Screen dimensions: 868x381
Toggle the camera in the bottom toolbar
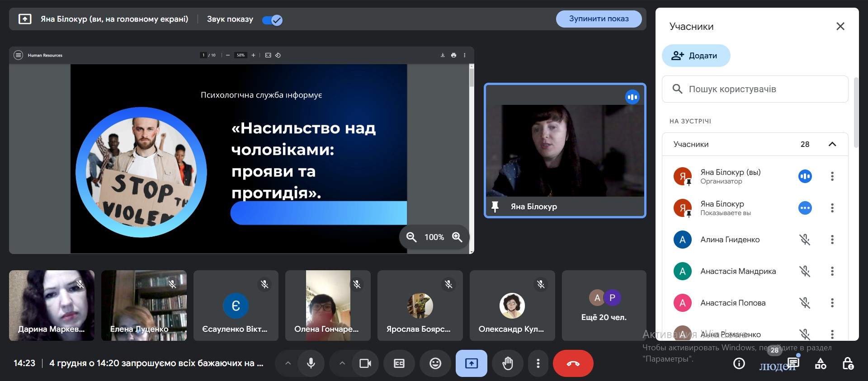click(365, 363)
